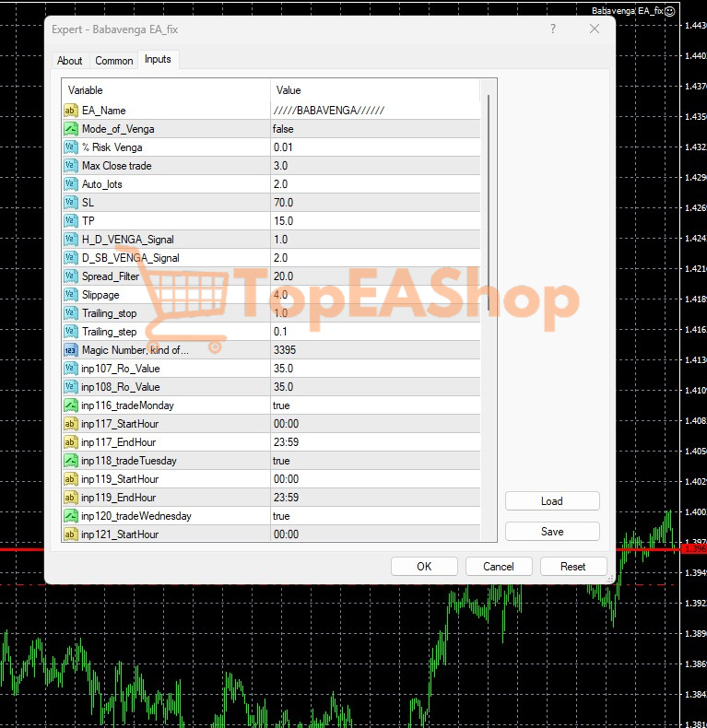The image size is (707, 728).
Task: Select the SL value field 70.0
Action: (284, 203)
